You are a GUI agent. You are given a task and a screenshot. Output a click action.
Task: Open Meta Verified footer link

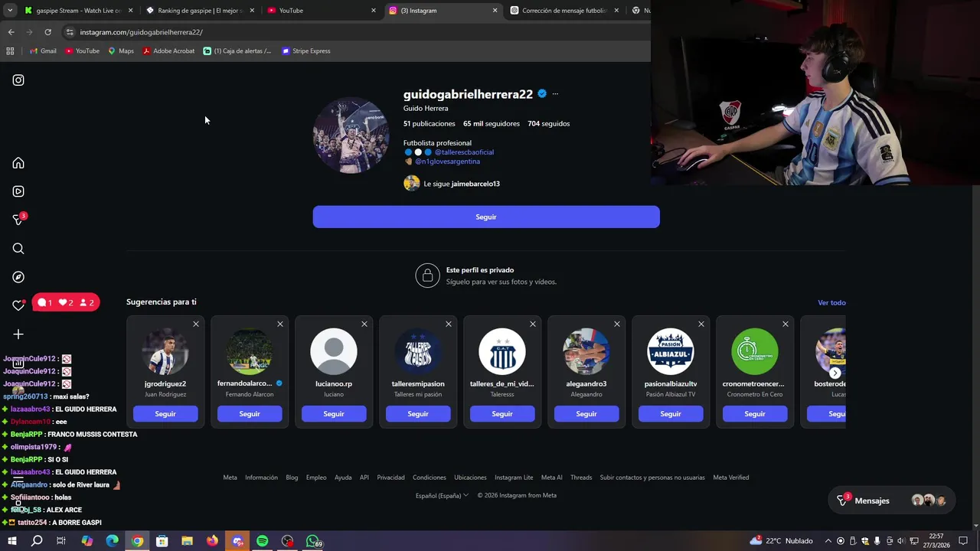click(x=731, y=478)
